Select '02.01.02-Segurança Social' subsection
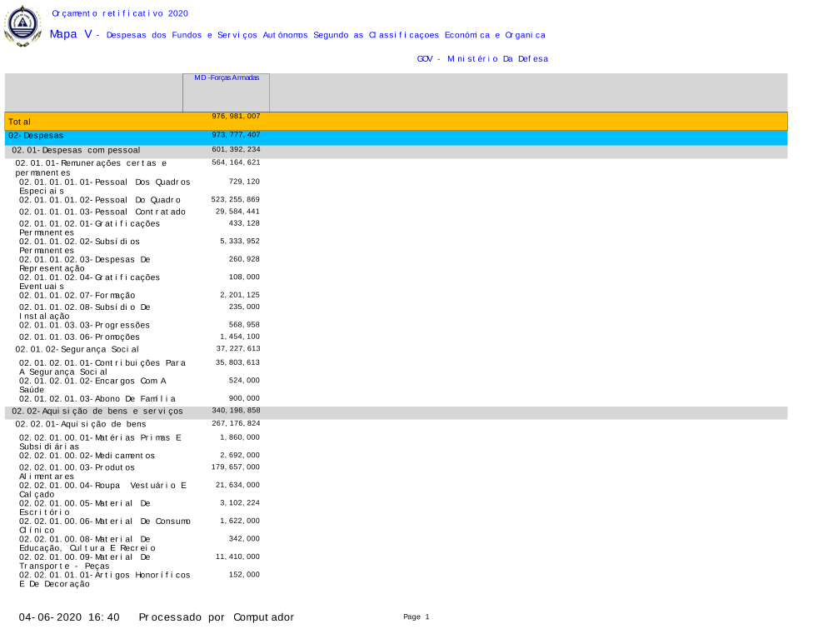This screenshot has width=833, height=644. (x=77, y=349)
